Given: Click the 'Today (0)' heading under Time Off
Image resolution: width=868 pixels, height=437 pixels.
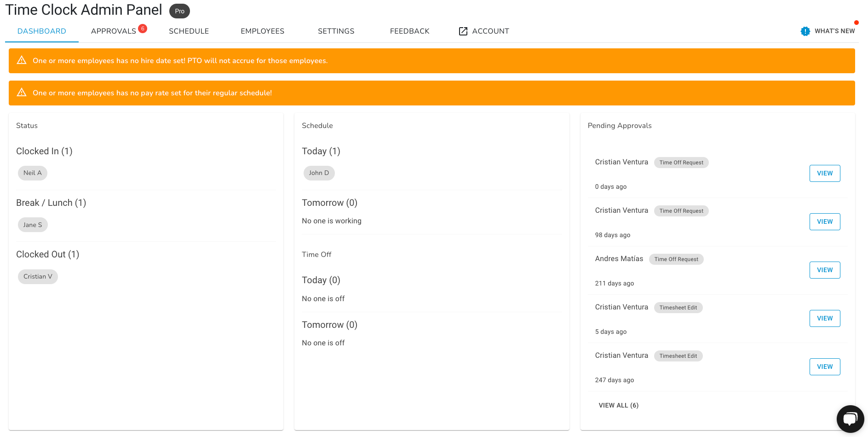Looking at the screenshot, I should click(321, 280).
